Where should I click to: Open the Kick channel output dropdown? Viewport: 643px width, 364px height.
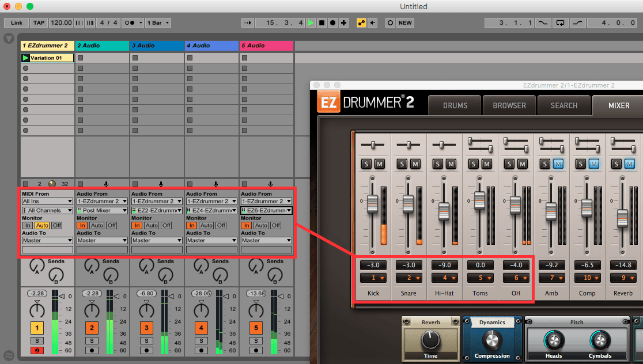pos(373,278)
